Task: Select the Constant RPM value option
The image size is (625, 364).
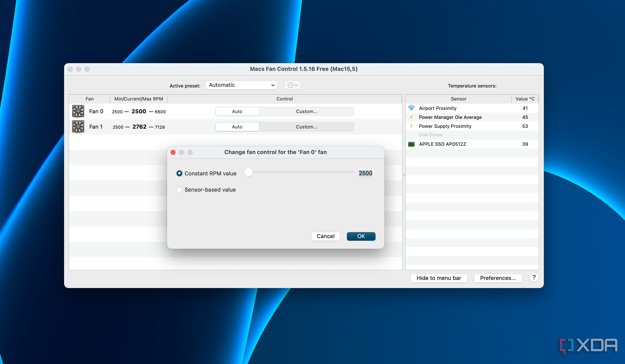Action: tap(179, 173)
